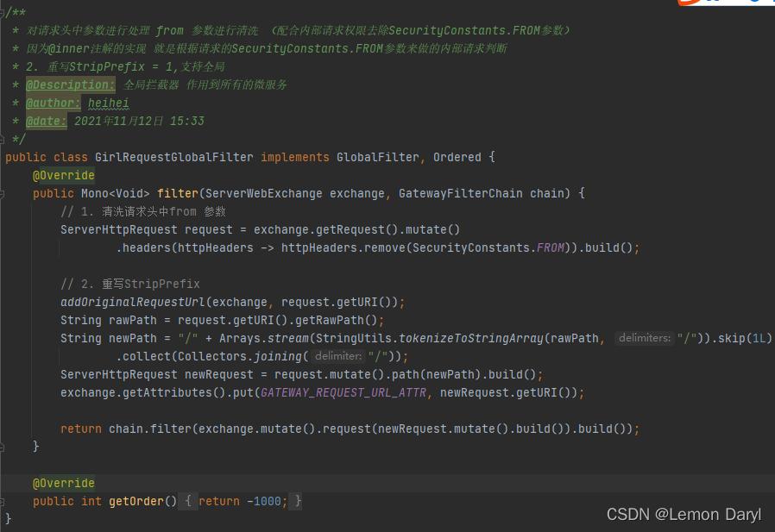Click the GatewayFilterChain parameter type
The image size is (775, 532).
tap(461, 194)
